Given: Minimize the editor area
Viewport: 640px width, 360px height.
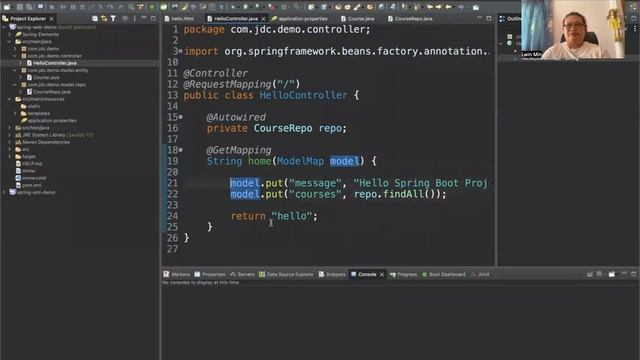Looking at the screenshot, I should click(479, 18).
